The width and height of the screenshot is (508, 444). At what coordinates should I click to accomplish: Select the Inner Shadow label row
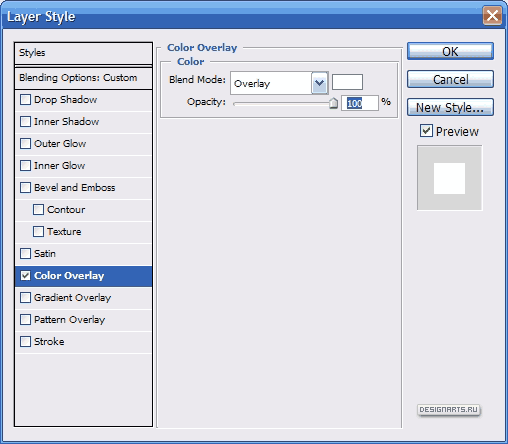[x=83, y=122]
